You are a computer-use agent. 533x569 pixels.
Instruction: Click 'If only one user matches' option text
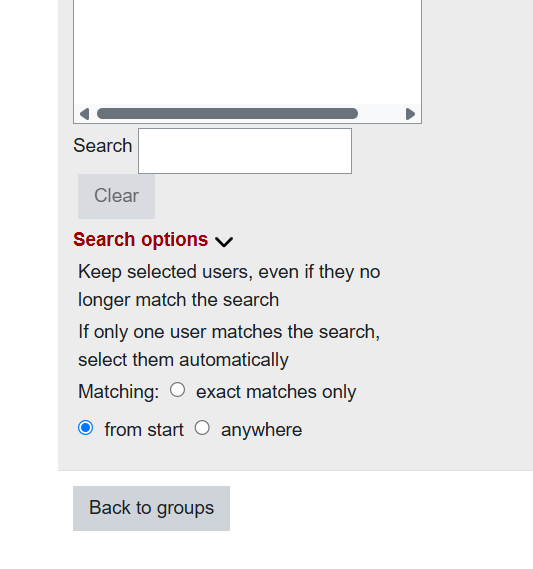coord(229,345)
